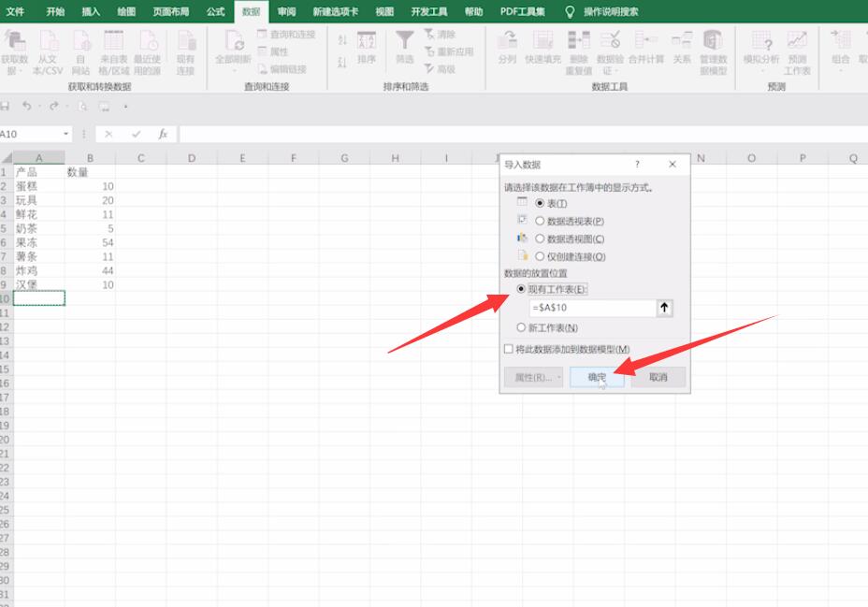Check Add this data to Data Model (将此数据添加到数据模型)
Screen dimensions: 868x607
(x=508, y=349)
